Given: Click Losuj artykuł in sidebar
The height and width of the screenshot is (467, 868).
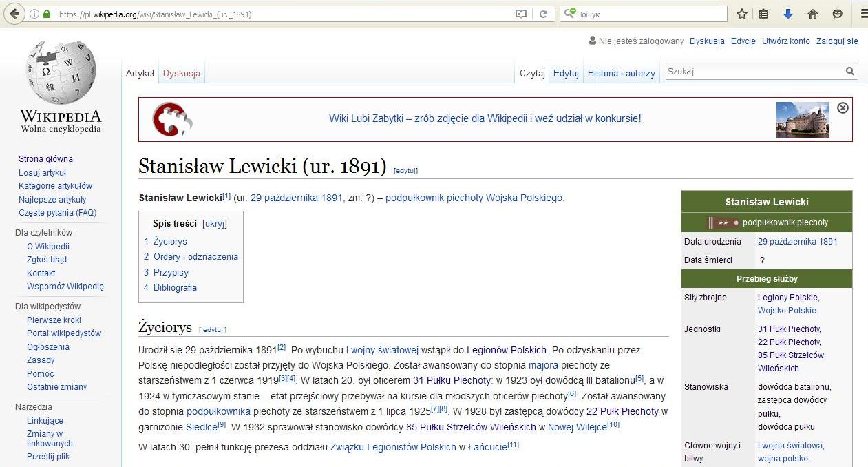Looking at the screenshot, I should tap(43, 172).
